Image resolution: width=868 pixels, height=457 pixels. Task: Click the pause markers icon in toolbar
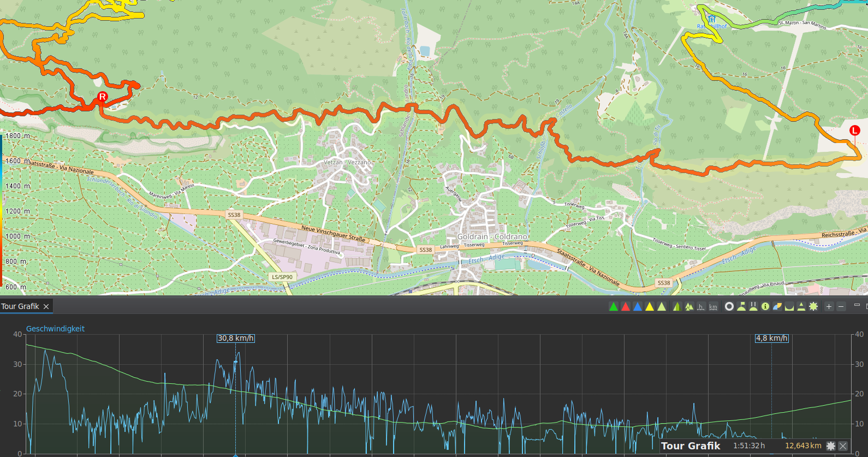(x=753, y=307)
